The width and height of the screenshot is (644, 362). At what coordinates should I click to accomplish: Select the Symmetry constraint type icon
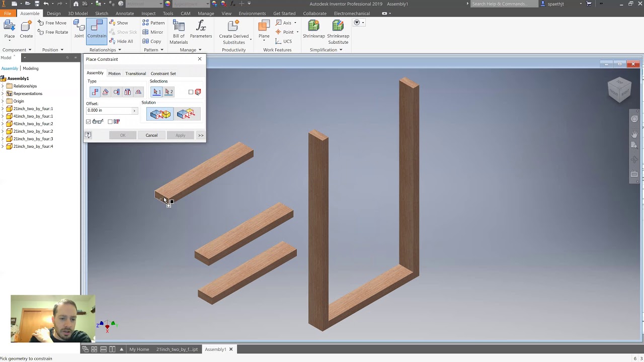click(138, 92)
